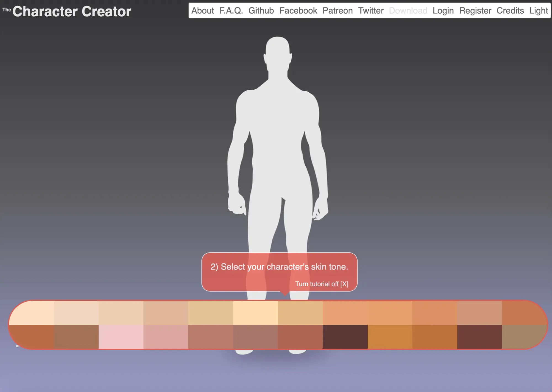
Task: Visit the Twitter link
Action: click(x=371, y=10)
